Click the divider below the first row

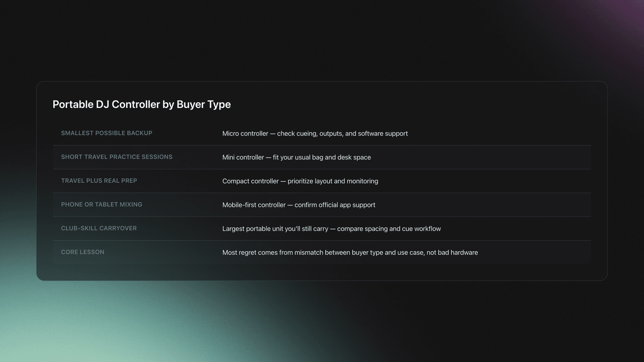click(x=321, y=145)
